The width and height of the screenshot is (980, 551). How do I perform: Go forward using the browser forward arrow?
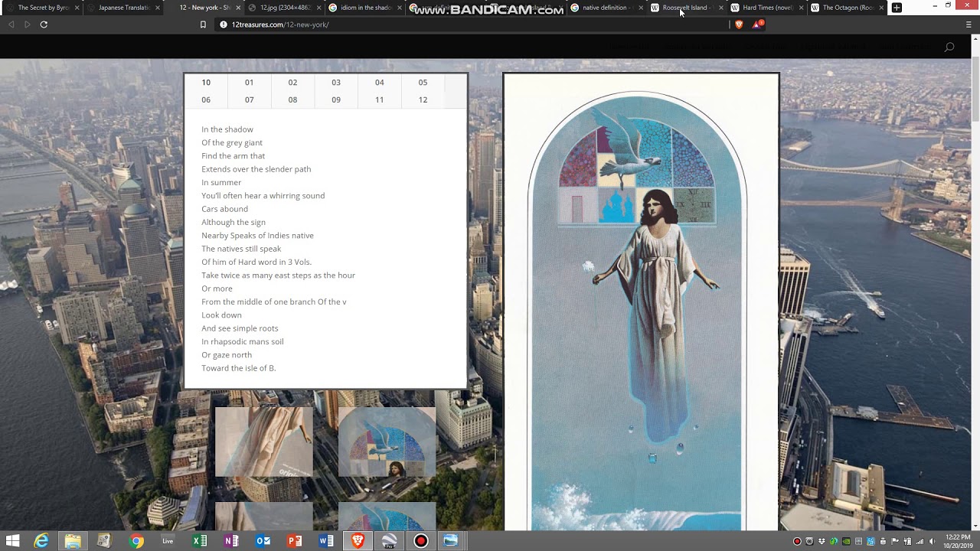tap(28, 24)
